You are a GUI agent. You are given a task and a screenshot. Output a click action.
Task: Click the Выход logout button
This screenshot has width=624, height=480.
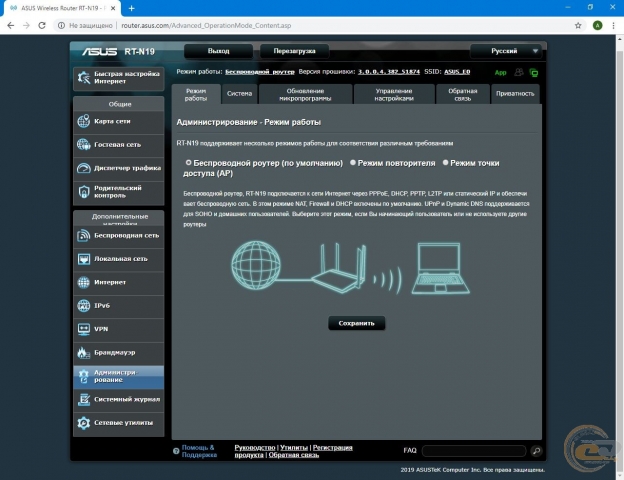coord(218,51)
